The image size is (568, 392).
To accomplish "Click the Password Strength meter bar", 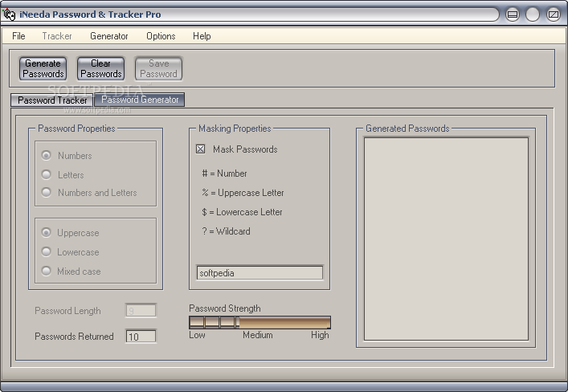I will [259, 322].
